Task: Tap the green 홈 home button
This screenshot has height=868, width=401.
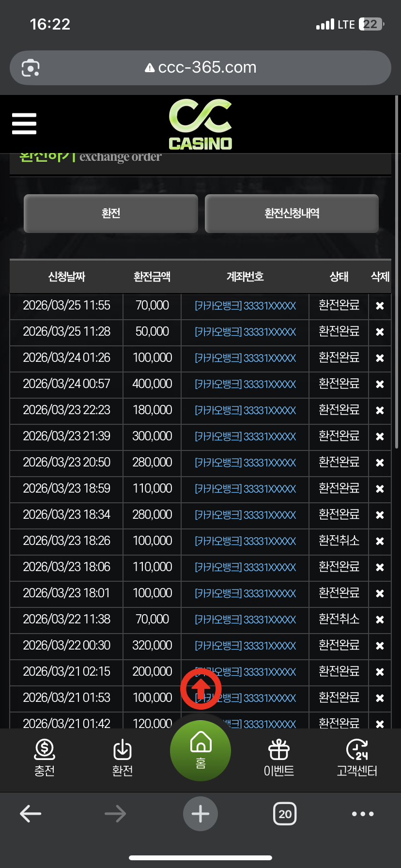Action: [200, 750]
